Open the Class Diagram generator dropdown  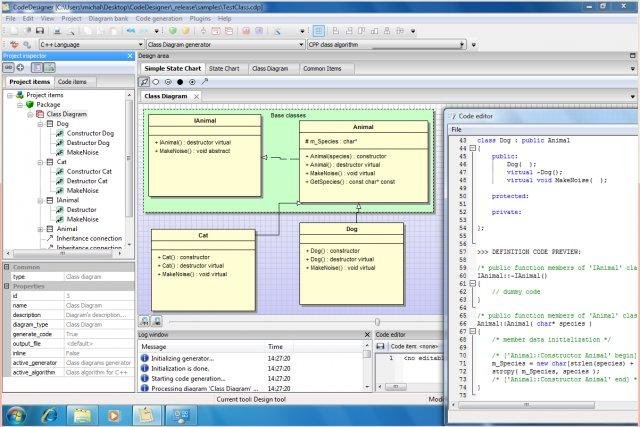pyautogui.click(x=302, y=44)
